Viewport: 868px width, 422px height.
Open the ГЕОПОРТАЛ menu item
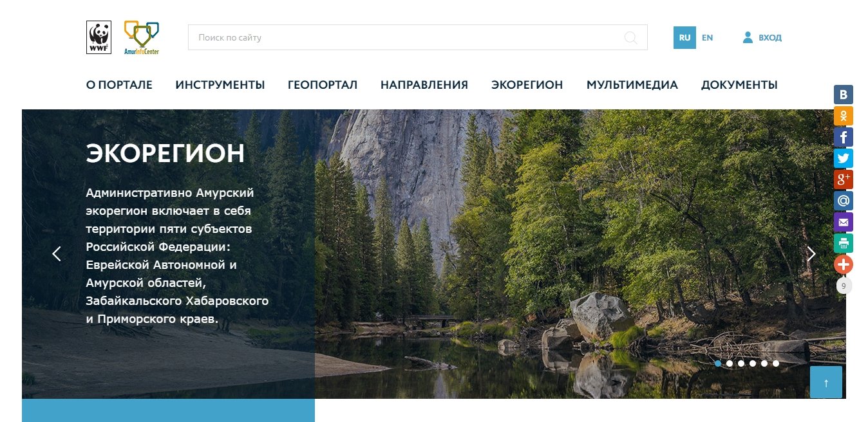(x=323, y=85)
